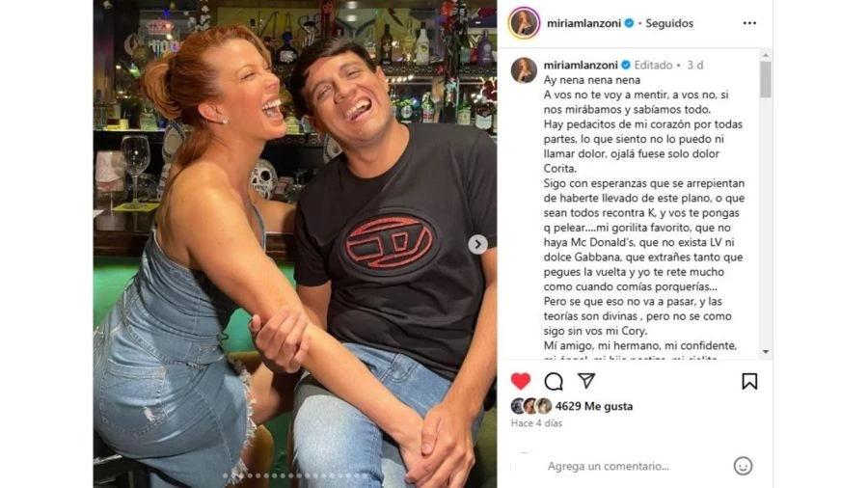The image size is (868, 488).
Task: Click the small avatar beside the caption
Action: click(524, 70)
